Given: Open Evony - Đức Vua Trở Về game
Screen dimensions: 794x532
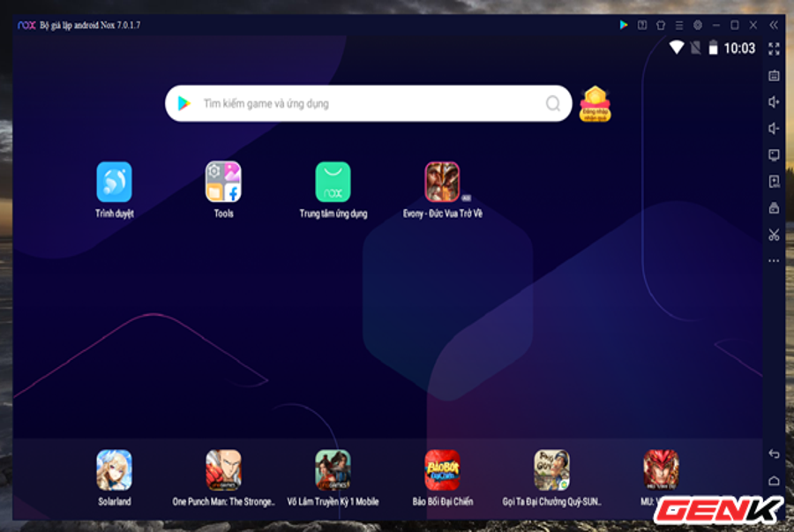Looking at the screenshot, I should 442,183.
